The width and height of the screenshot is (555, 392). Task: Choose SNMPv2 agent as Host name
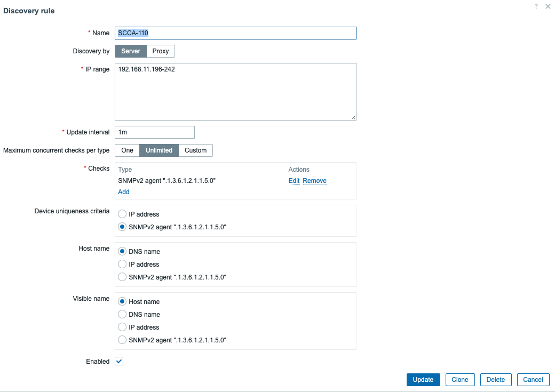click(122, 277)
